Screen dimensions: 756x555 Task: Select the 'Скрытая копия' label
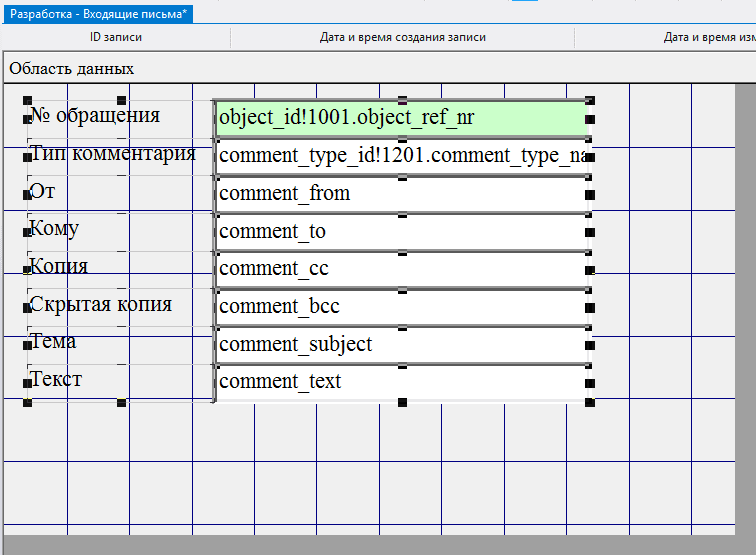[x=101, y=304]
